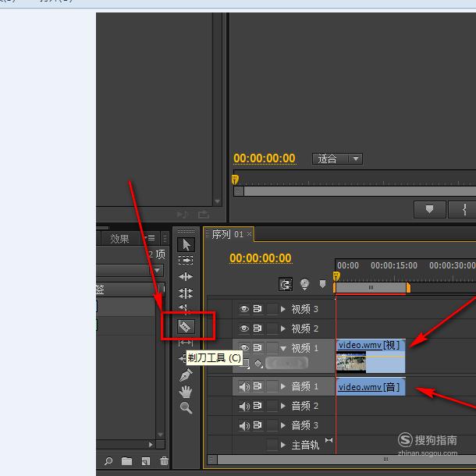Collapse the 视频 1 track
Screen dimensions: 476x476
(283, 349)
